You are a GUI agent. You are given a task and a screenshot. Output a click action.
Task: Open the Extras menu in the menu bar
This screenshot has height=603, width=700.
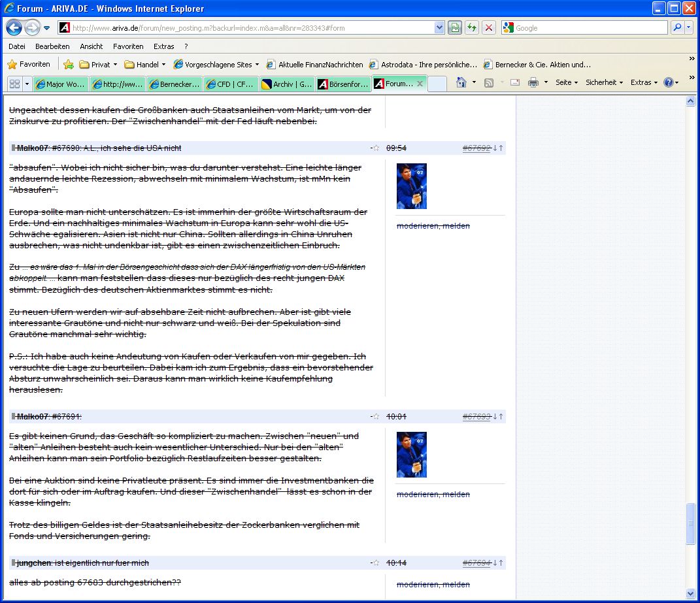point(164,46)
